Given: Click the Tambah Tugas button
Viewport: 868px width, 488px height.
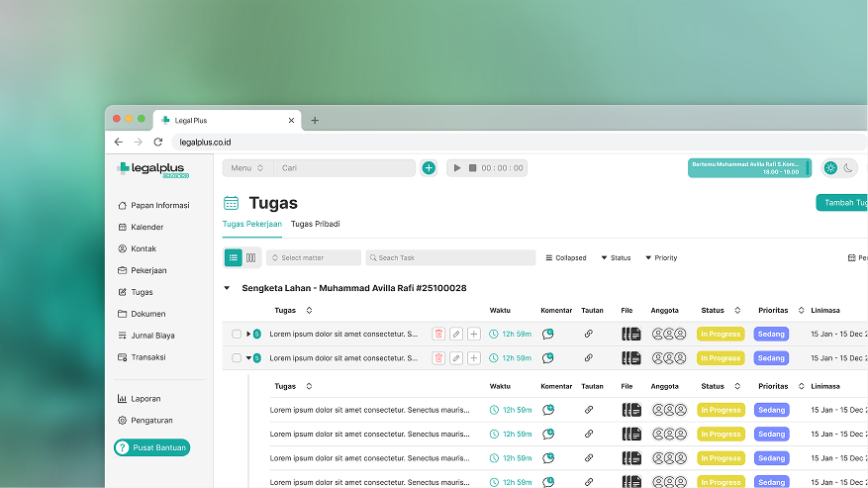Looking at the screenshot, I should click(x=841, y=203).
